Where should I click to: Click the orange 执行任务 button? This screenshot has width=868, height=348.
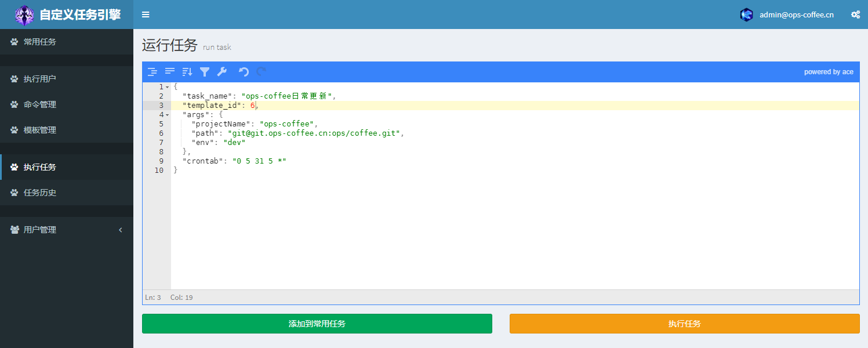pyautogui.click(x=684, y=324)
